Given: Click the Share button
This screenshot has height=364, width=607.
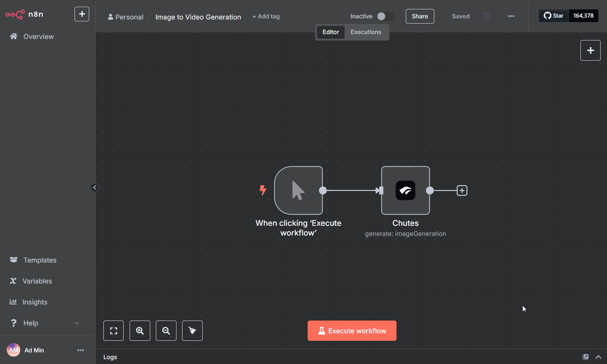Looking at the screenshot, I should click(420, 16).
